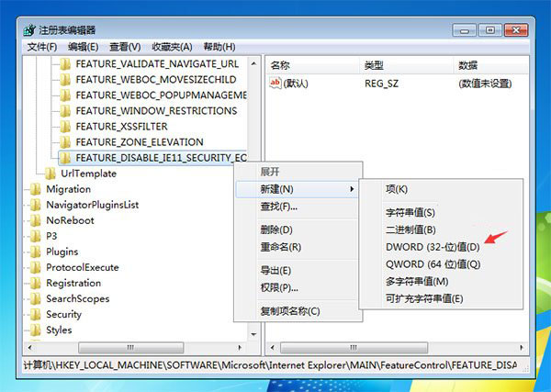551x392 pixels.
Task: Click the P3 folder icon
Action: 36,236
